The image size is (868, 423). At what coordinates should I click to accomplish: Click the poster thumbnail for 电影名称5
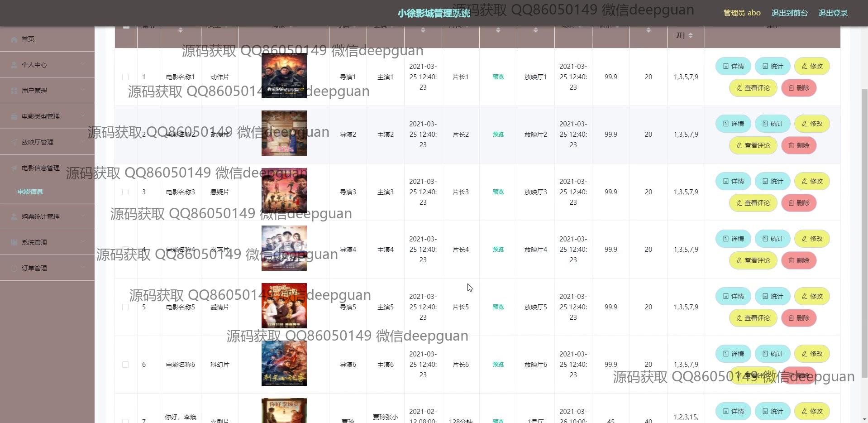click(x=284, y=306)
